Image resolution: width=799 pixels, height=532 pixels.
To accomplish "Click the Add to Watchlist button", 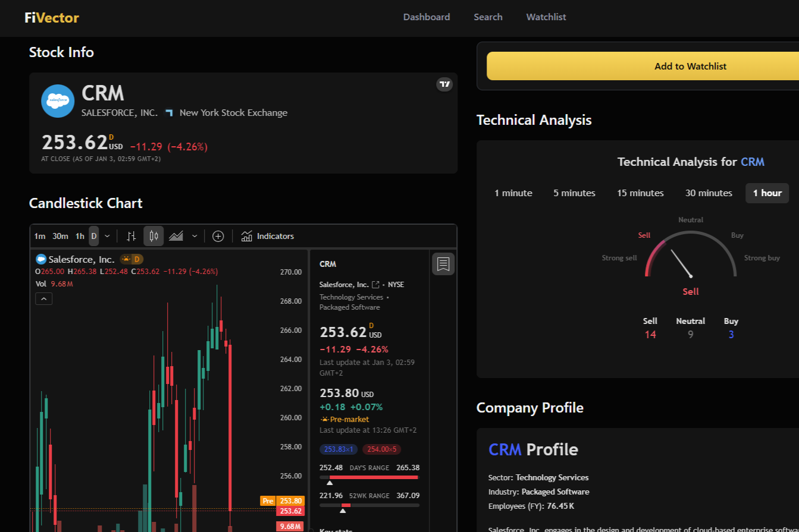I will [x=691, y=66].
